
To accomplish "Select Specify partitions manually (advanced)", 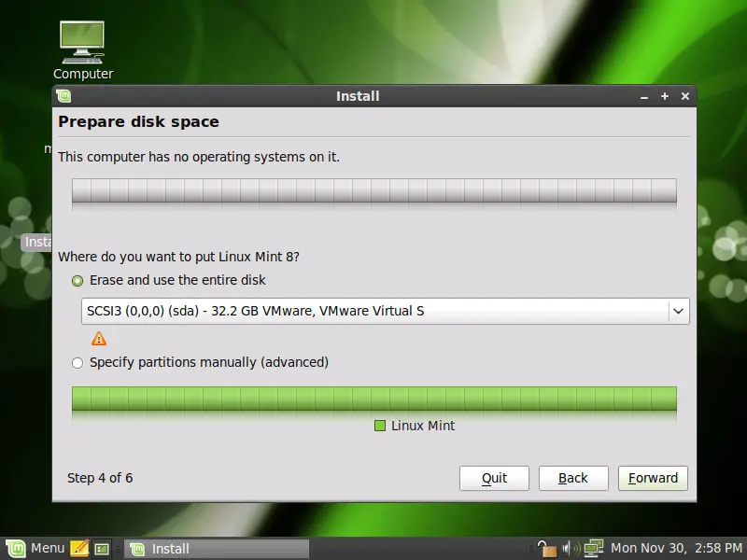I will coord(200,363).
